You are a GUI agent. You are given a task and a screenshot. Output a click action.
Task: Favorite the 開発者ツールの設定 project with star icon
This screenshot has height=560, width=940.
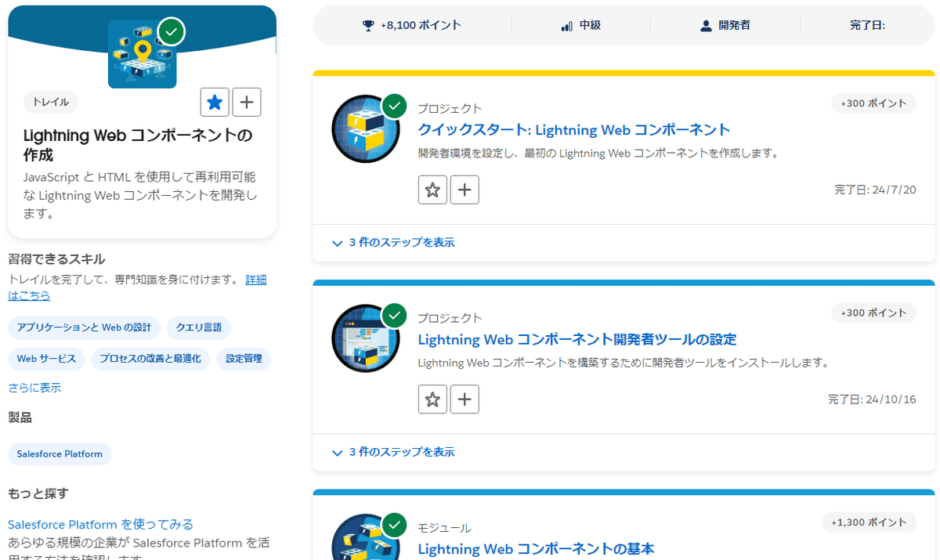point(432,399)
